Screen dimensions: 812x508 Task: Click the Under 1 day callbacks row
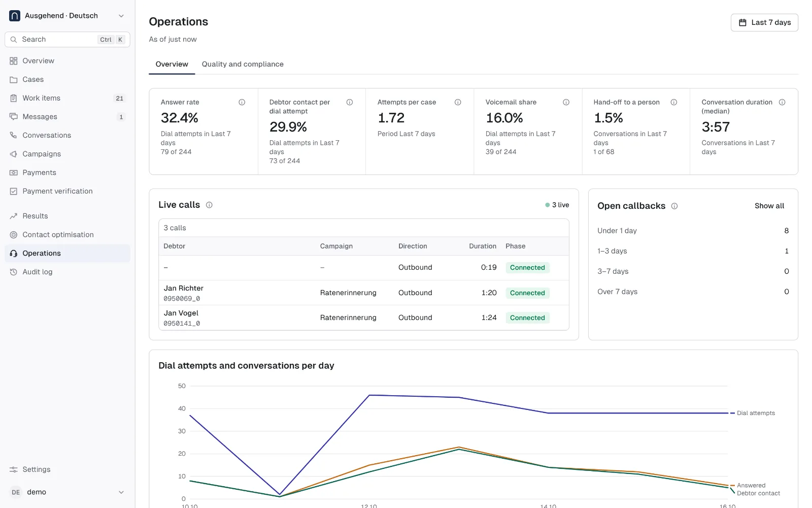(x=693, y=231)
